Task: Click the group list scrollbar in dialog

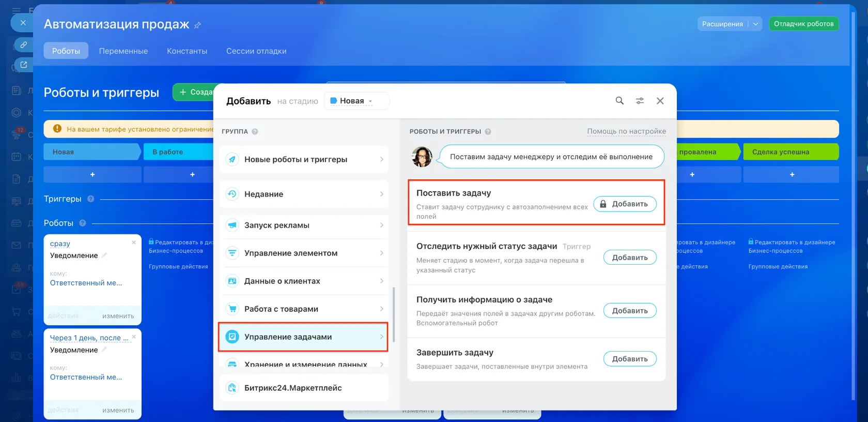Action: [394, 314]
